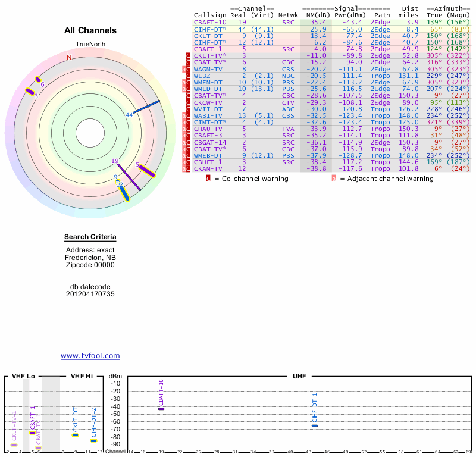The width and height of the screenshot is (476, 457).
Task: Click the red N north marker on the radar
Action: 69,58
